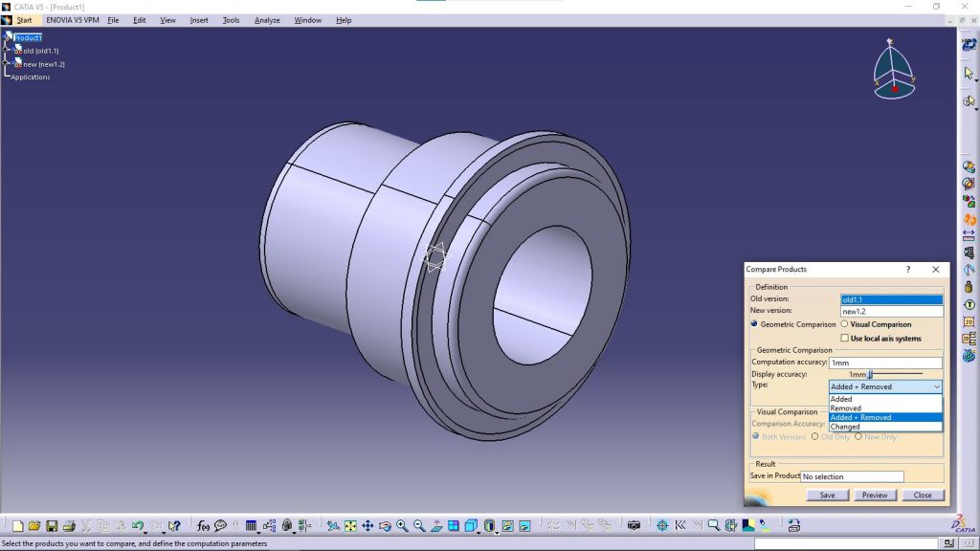Click the Normal View icon
Image resolution: width=980 pixels, height=551 pixels.
click(436, 526)
